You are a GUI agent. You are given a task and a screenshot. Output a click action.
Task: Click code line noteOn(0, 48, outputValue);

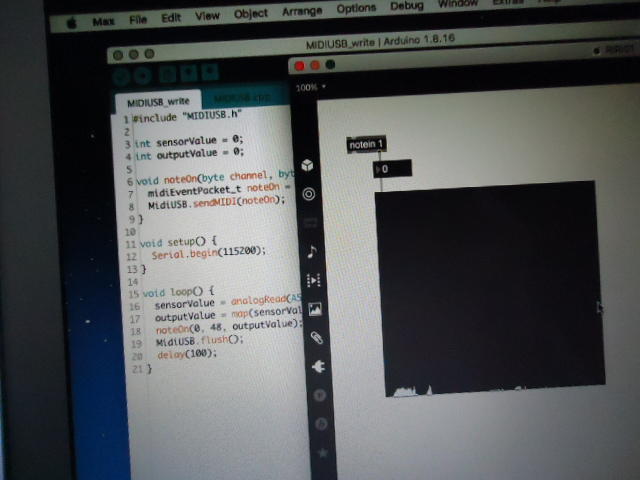[229, 327]
